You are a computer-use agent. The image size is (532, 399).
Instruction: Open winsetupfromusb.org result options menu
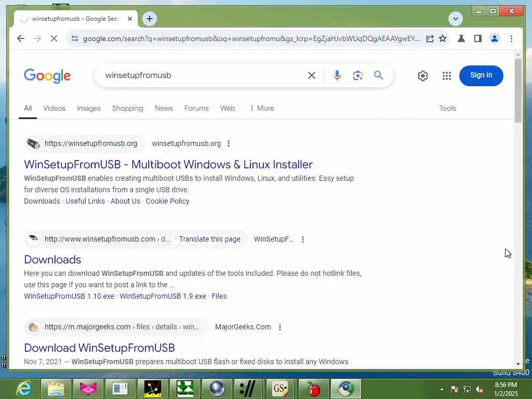[229, 143]
